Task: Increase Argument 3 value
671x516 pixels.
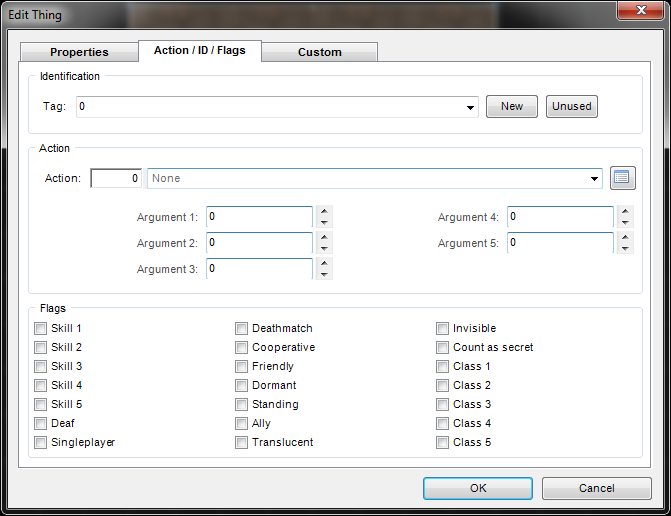Action: click(324, 263)
